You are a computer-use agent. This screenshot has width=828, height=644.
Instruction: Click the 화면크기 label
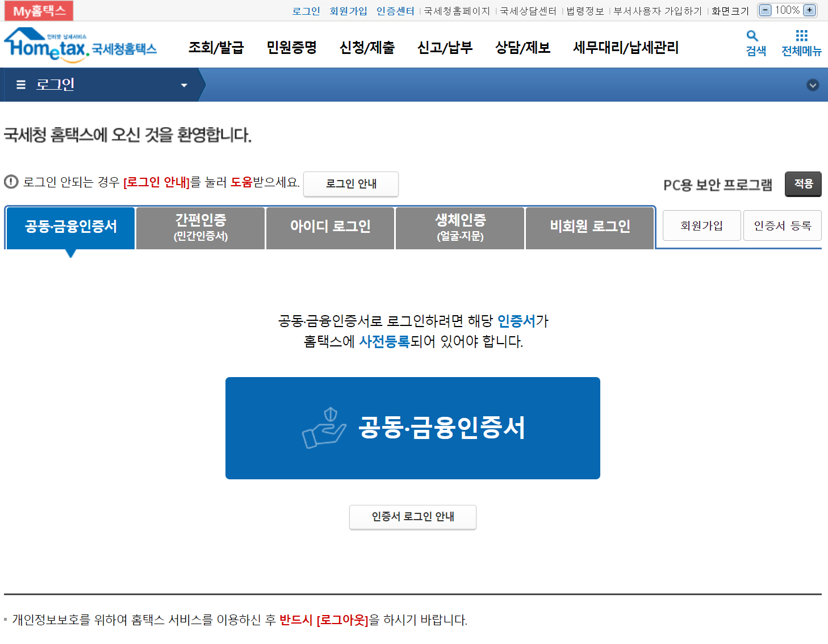[730, 11]
